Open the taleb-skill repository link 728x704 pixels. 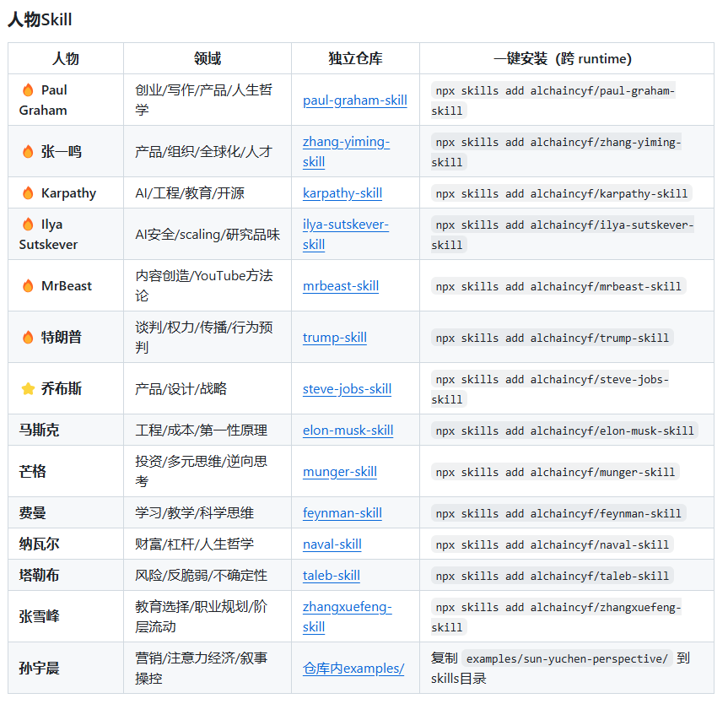coord(332,576)
